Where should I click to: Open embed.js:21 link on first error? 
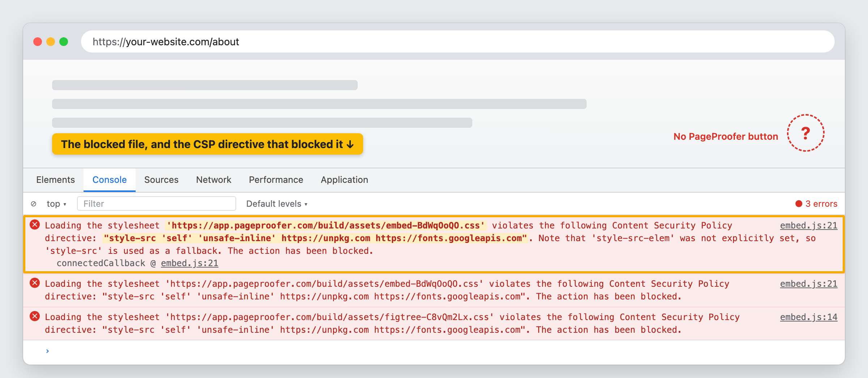coord(809,226)
